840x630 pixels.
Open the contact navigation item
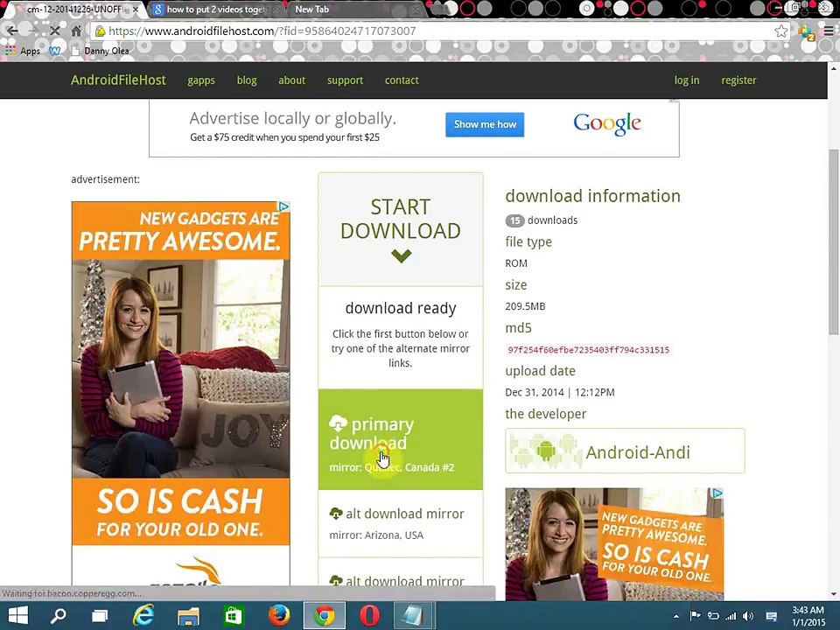[x=402, y=80]
